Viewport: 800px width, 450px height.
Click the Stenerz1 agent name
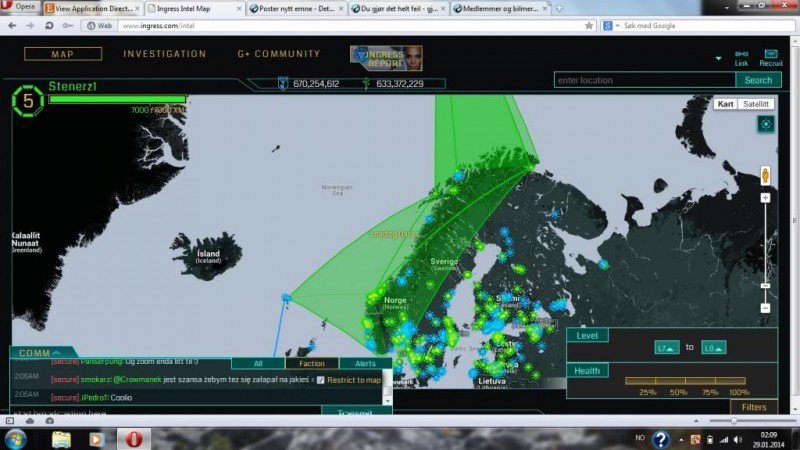click(x=72, y=86)
